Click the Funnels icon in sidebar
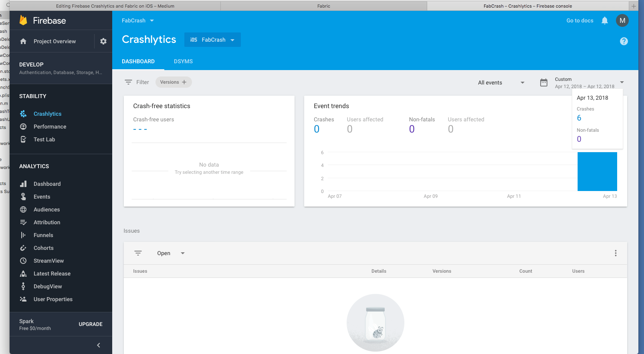The width and height of the screenshot is (644, 354). point(23,235)
